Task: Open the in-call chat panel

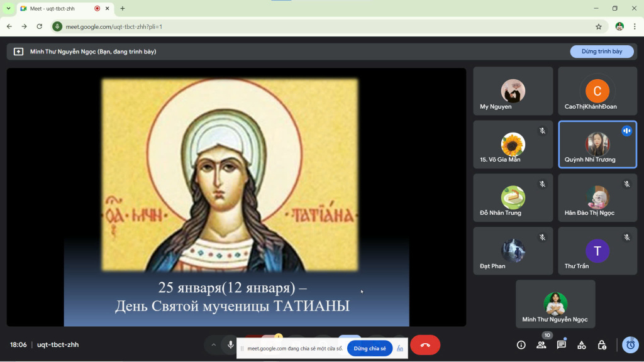Action: (x=562, y=345)
